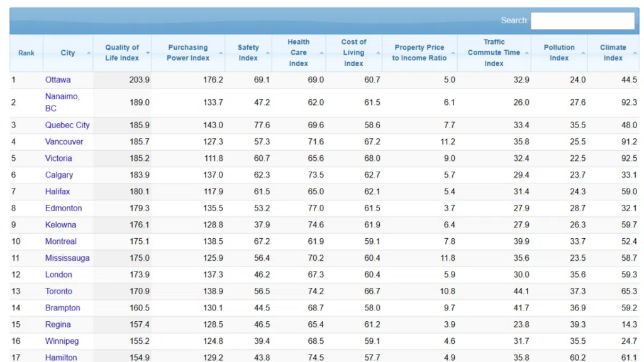Open the Vancouver city link

[x=64, y=142]
